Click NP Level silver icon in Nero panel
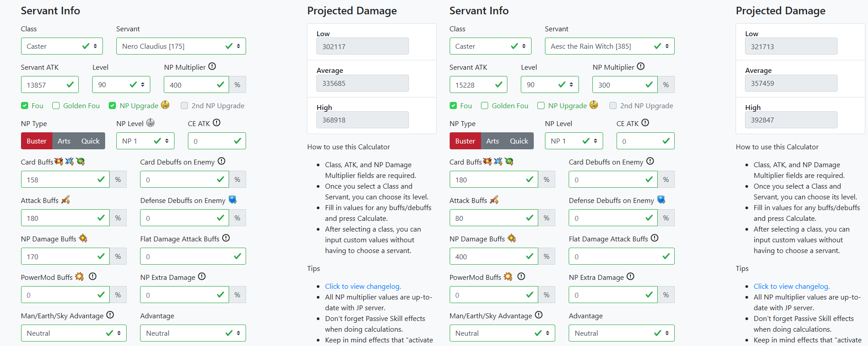Viewport: 868px width, 346px height. click(150, 122)
